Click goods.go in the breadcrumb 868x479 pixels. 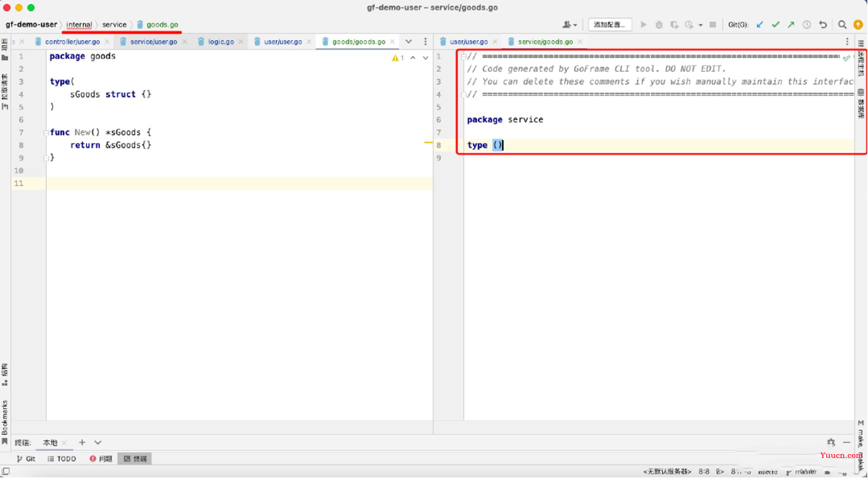click(x=162, y=25)
